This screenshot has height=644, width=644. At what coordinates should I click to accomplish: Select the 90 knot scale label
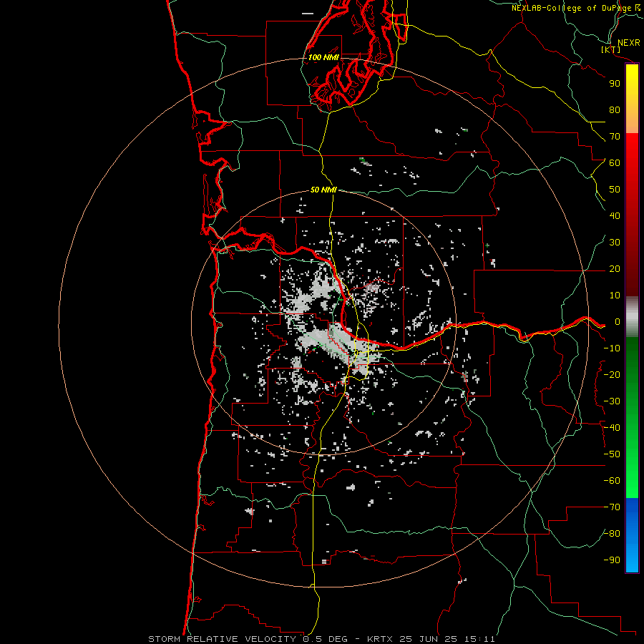tap(615, 84)
